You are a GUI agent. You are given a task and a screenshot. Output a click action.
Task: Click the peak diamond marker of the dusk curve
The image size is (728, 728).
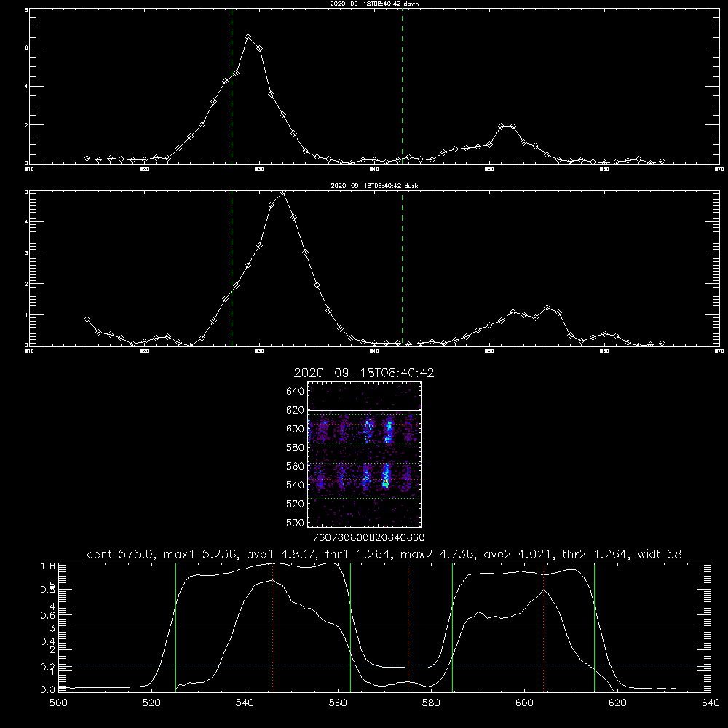point(282,192)
